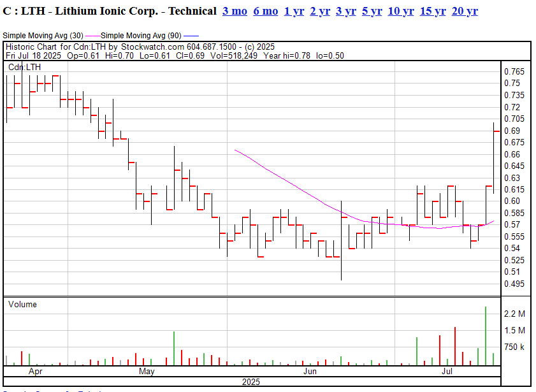This screenshot has width=536, height=392.
Task: Click the tallest green volume bar in July
Action: click(x=486, y=336)
